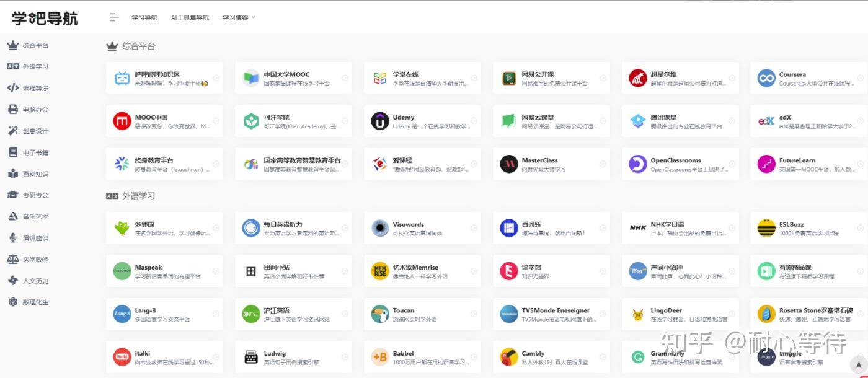Click the 考研考公 graduation cap icon
The image size is (868, 378).
[12, 195]
